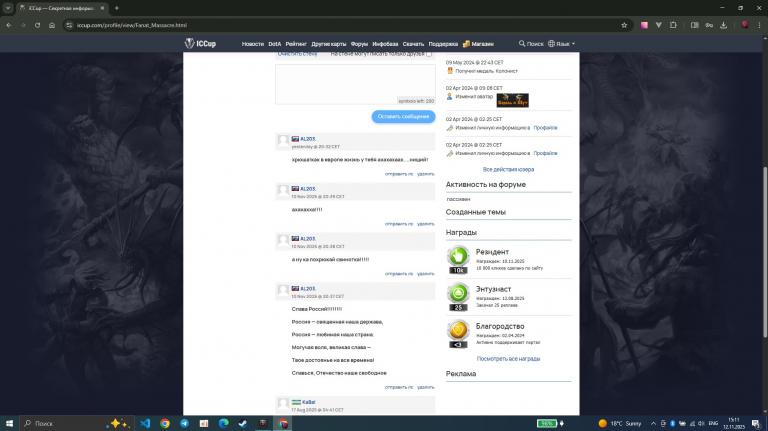Click the taskbar Поиск search box
The width and height of the screenshot is (768, 431).
[x=76, y=423]
